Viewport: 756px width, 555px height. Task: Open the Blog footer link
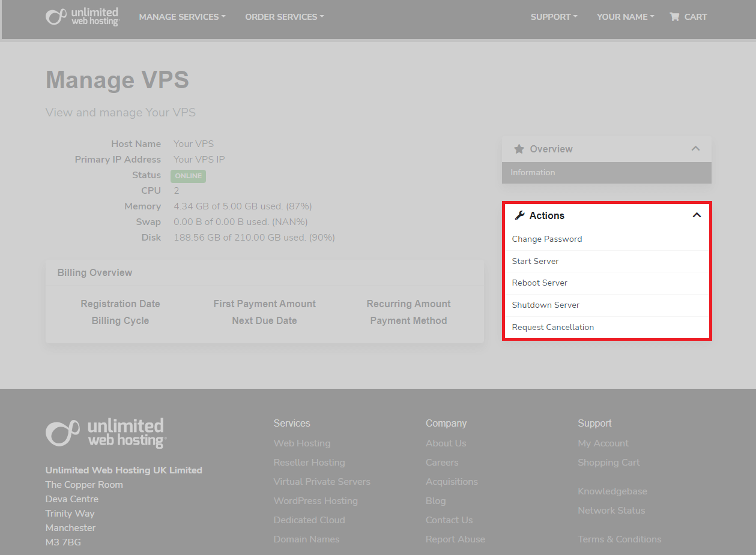[x=436, y=501]
